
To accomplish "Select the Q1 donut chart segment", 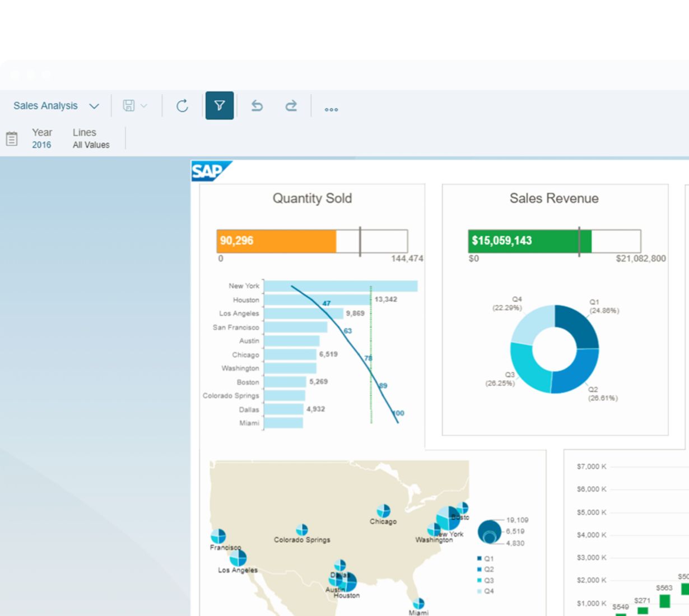I will point(577,328).
